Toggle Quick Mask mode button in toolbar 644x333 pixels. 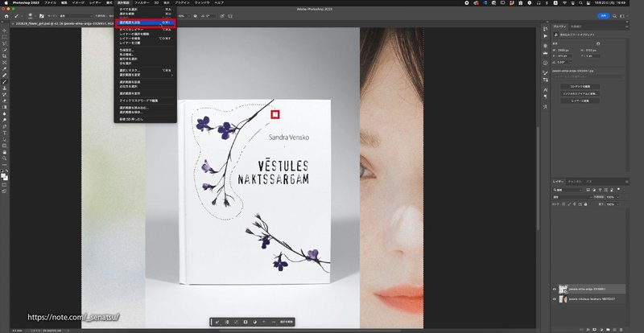(x=5, y=184)
